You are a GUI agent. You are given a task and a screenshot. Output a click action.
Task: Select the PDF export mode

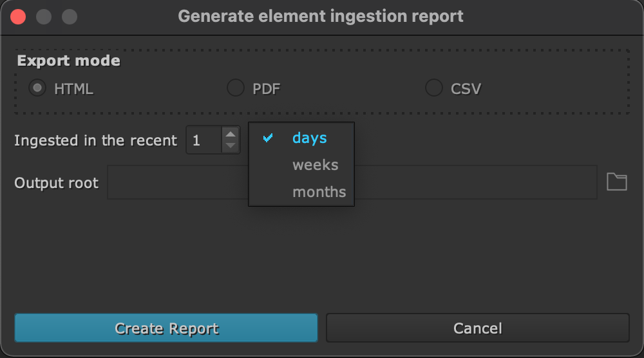236,88
